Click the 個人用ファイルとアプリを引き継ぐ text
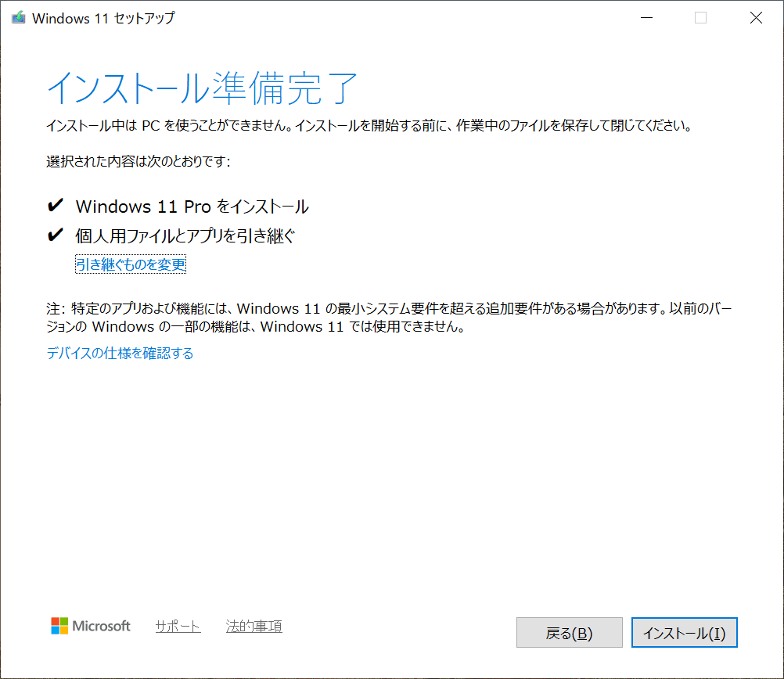The height and width of the screenshot is (679, 784). pos(185,235)
